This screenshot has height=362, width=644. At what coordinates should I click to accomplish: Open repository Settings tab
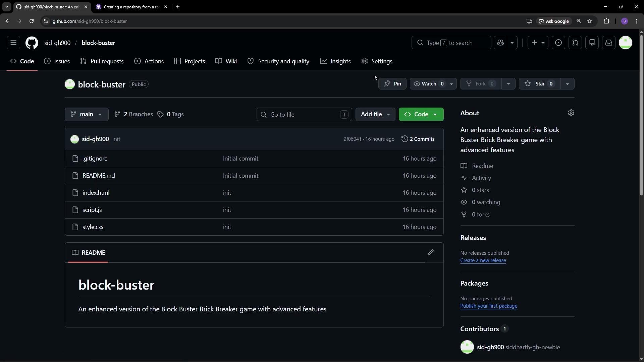[x=377, y=61]
